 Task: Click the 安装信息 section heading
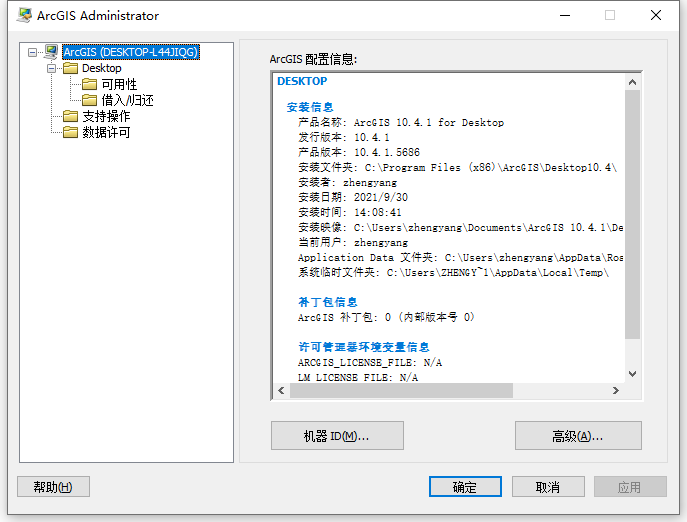click(310, 107)
